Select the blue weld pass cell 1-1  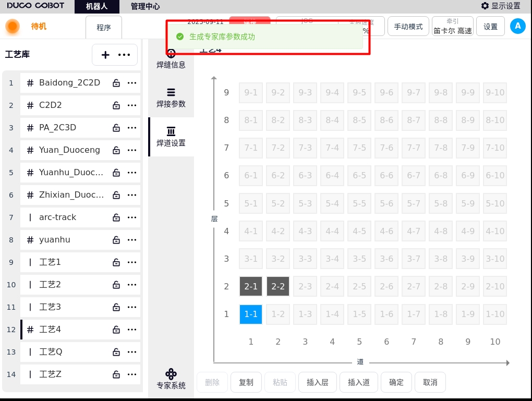(251, 314)
